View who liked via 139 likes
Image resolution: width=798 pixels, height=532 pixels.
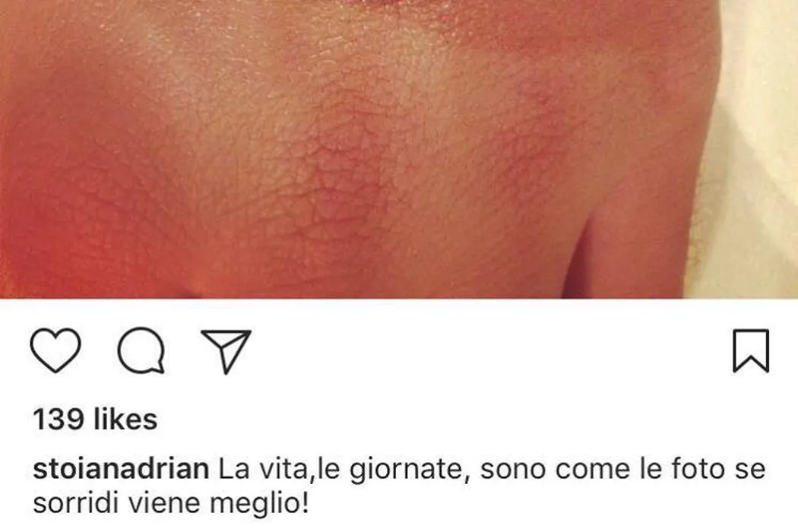[95, 420]
